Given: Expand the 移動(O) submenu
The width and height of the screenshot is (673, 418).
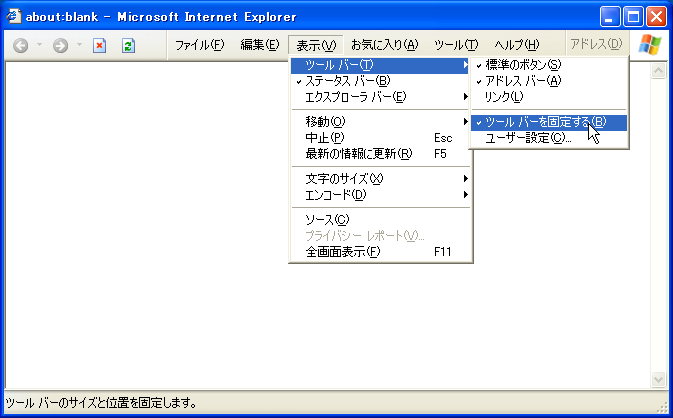Looking at the screenshot, I should tap(380, 122).
